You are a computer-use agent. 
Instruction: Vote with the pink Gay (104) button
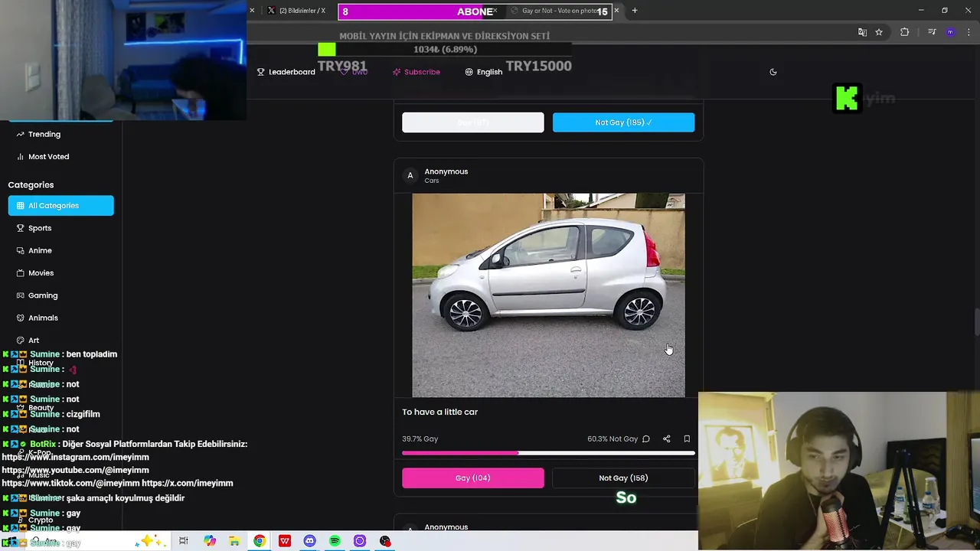(x=473, y=478)
